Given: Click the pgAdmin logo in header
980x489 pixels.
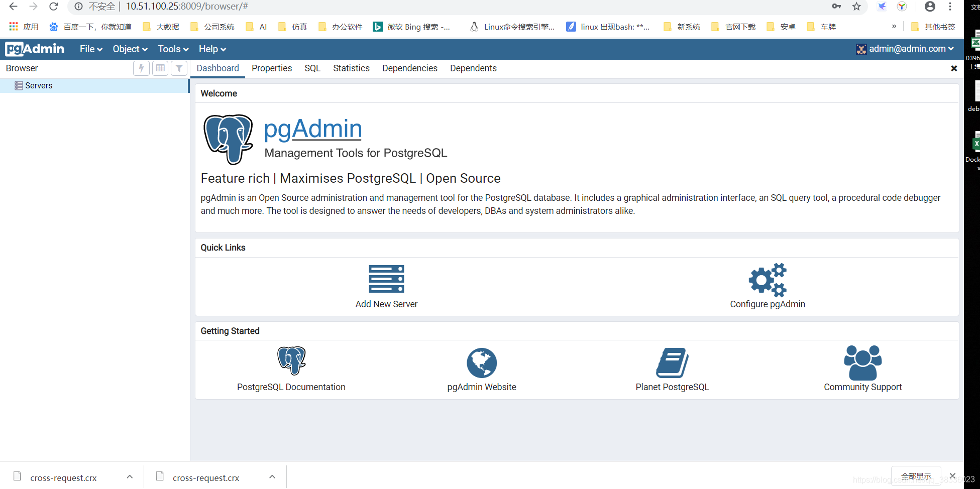Looking at the screenshot, I should 35,49.
